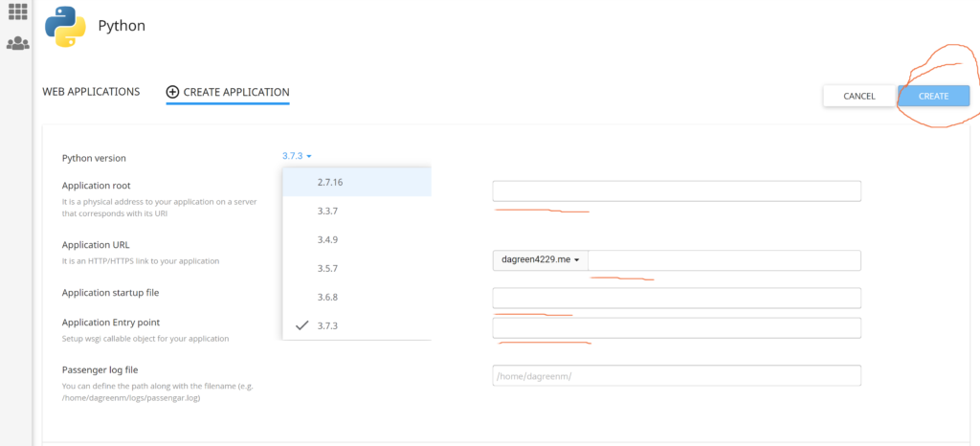
Task: Open the user manager people icon
Action: [x=17, y=43]
